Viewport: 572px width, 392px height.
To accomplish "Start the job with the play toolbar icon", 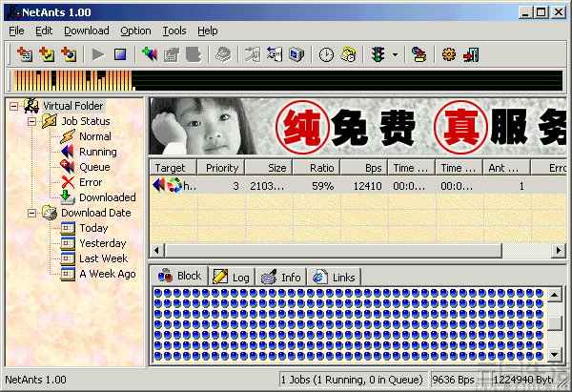I will (x=98, y=54).
